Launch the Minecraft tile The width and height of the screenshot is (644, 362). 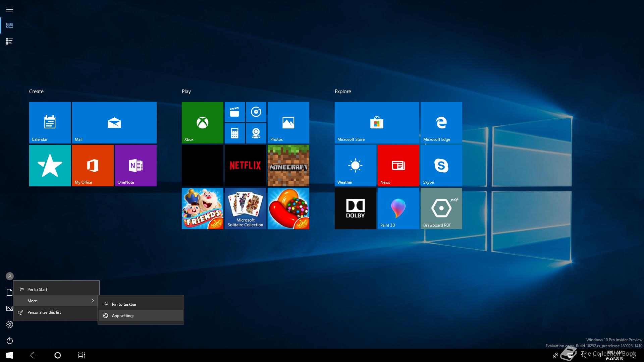288,166
